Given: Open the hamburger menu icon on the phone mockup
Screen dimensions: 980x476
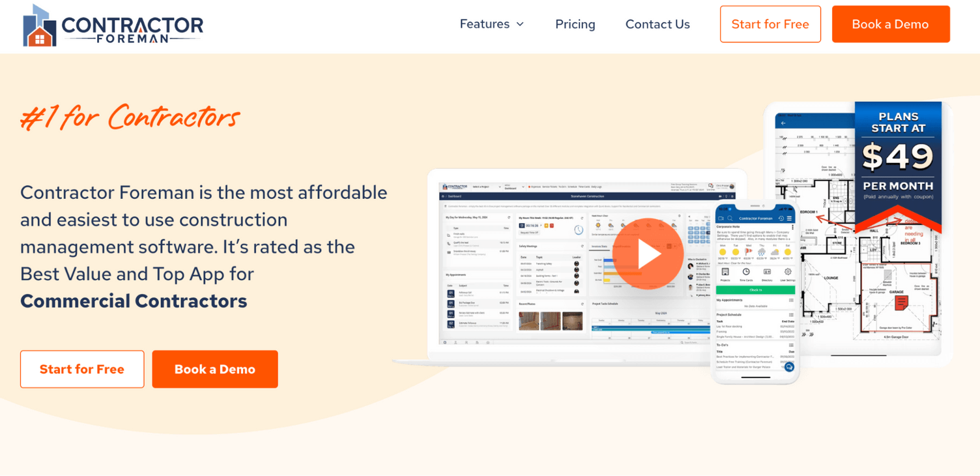Looking at the screenshot, I should (x=789, y=218).
